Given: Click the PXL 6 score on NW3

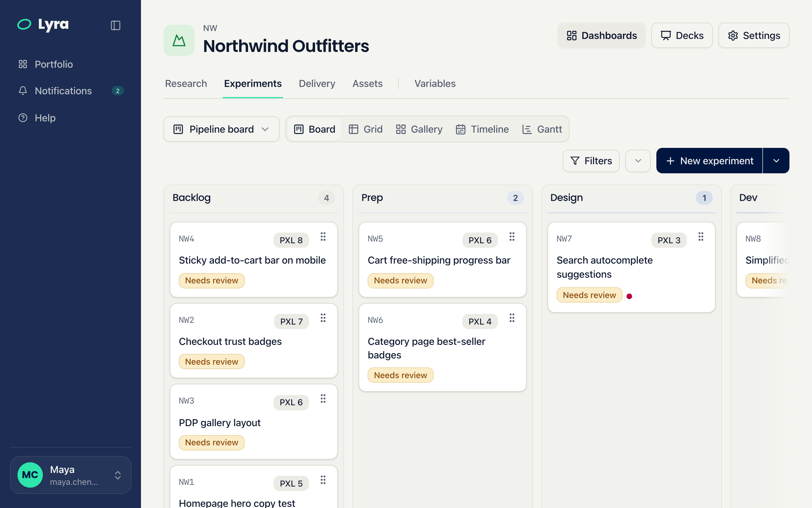Looking at the screenshot, I should [291, 402].
